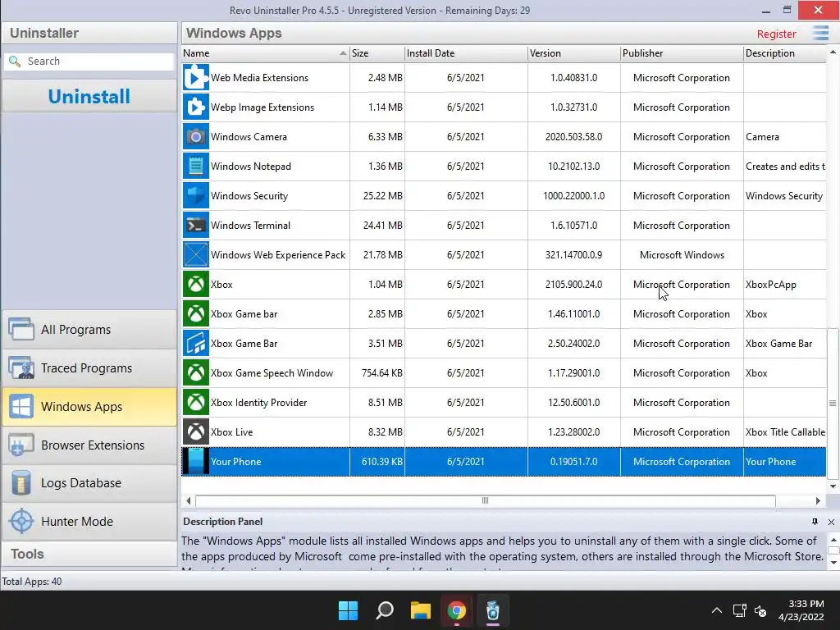Click the Webp Image Extensions app icon
Image resolution: width=840 pixels, height=630 pixels.
pos(195,107)
